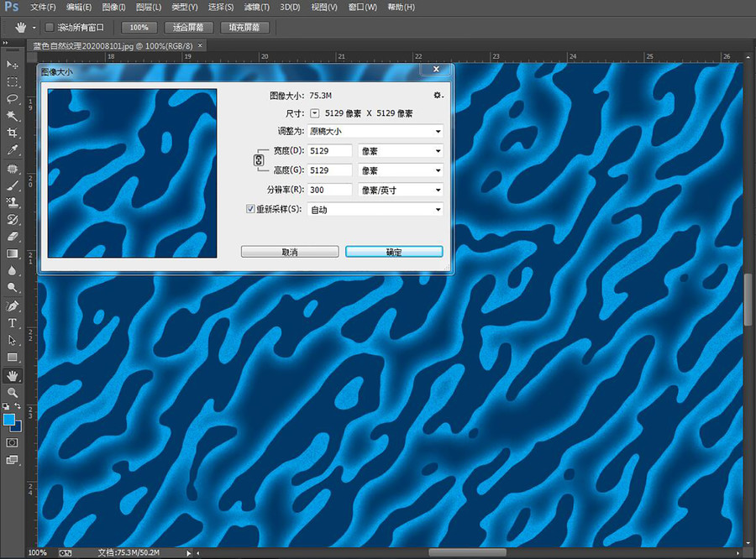Uncheck the 重新采样 checkbox
Image resolution: width=756 pixels, height=559 pixels.
coord(250,209)
